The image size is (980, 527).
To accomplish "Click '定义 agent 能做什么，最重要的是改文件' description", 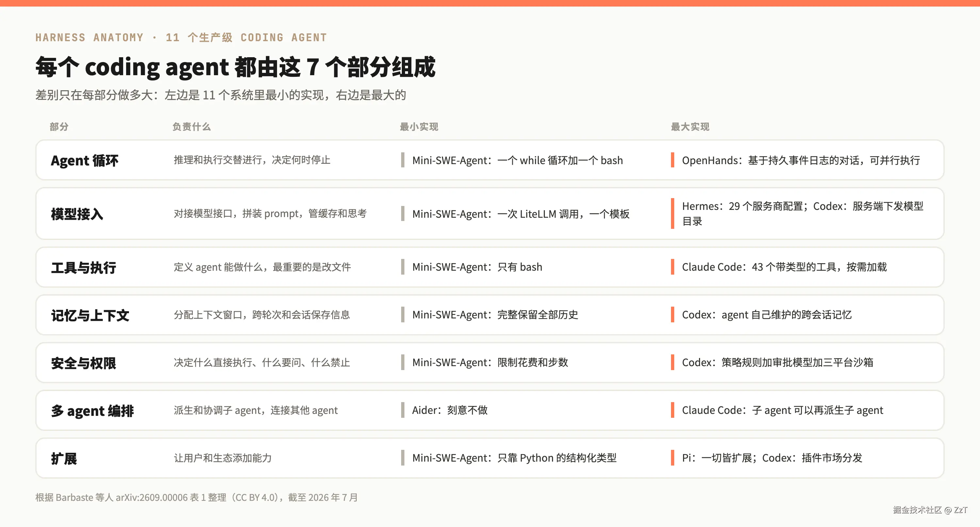I will pyautogui.click(x=262, y=267).
